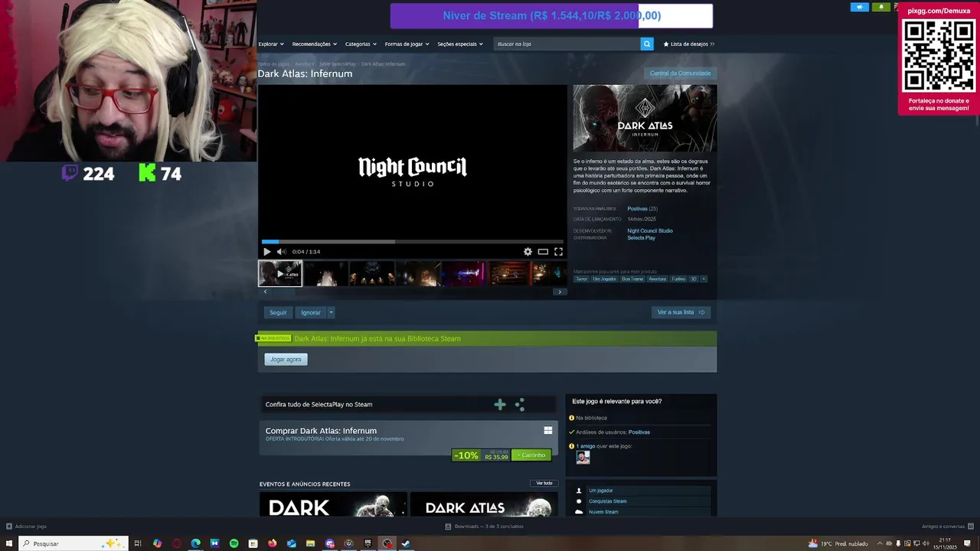Click the 1 amigo link
980x551 pixels.
(586, 446)
